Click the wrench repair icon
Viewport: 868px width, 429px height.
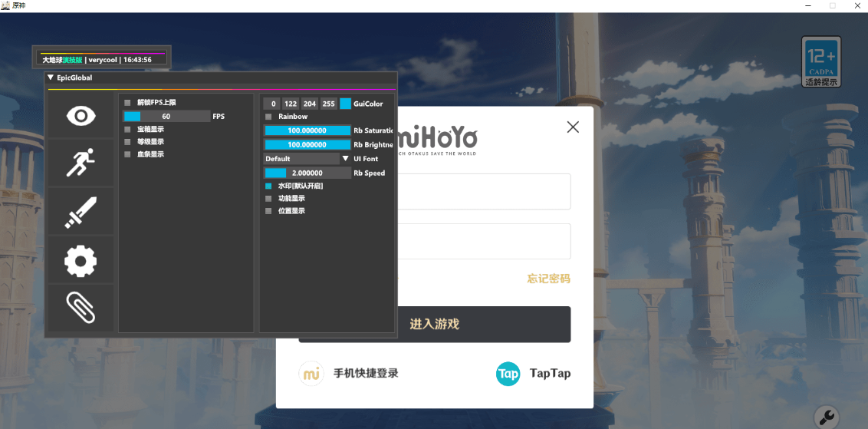tap(827, 416)
